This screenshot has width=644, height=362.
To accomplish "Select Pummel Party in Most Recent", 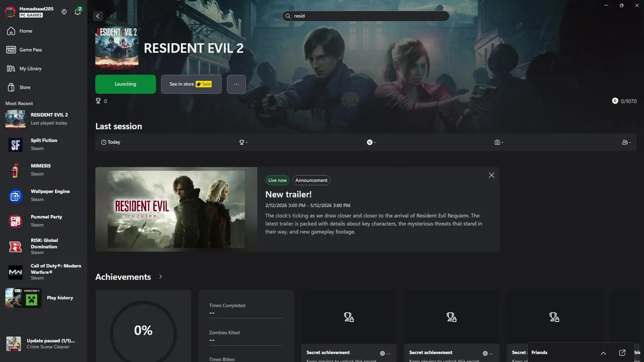I will click(43, 221).
